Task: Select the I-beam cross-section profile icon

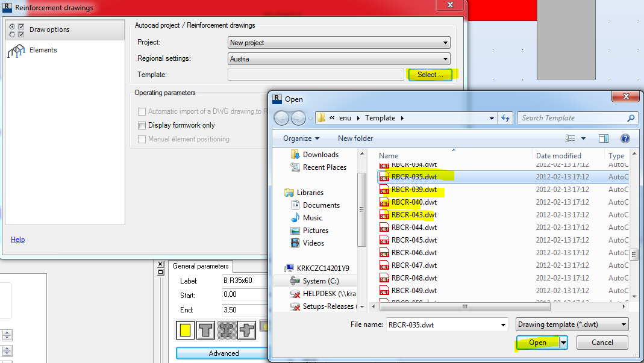Action: click(x=225, y=330)
